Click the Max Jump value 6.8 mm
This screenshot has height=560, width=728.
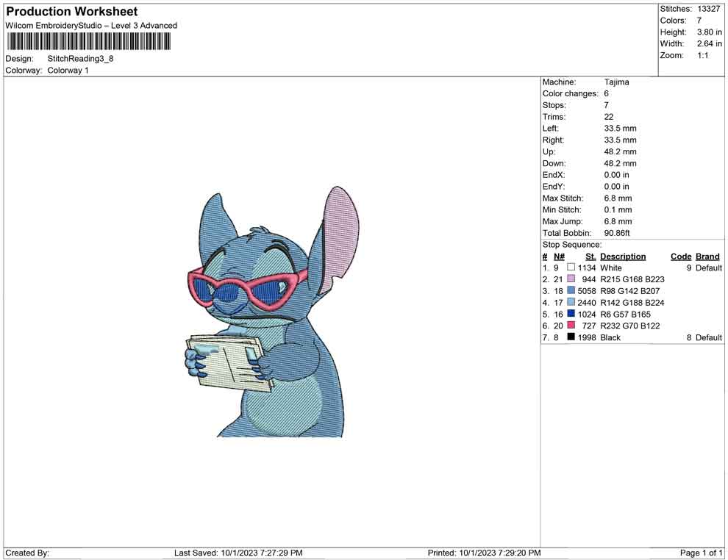618,221
